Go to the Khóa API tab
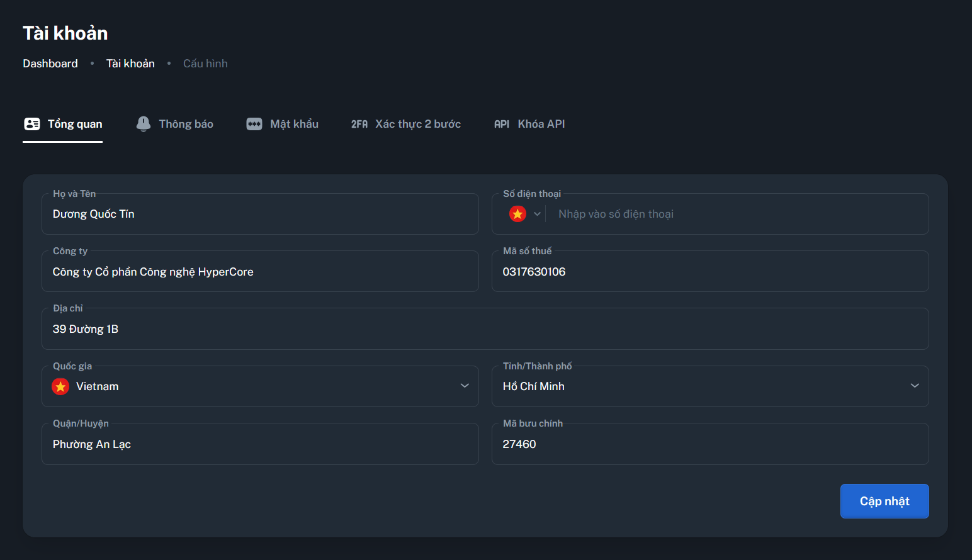972x560 pixels. (x=529, y=124)
